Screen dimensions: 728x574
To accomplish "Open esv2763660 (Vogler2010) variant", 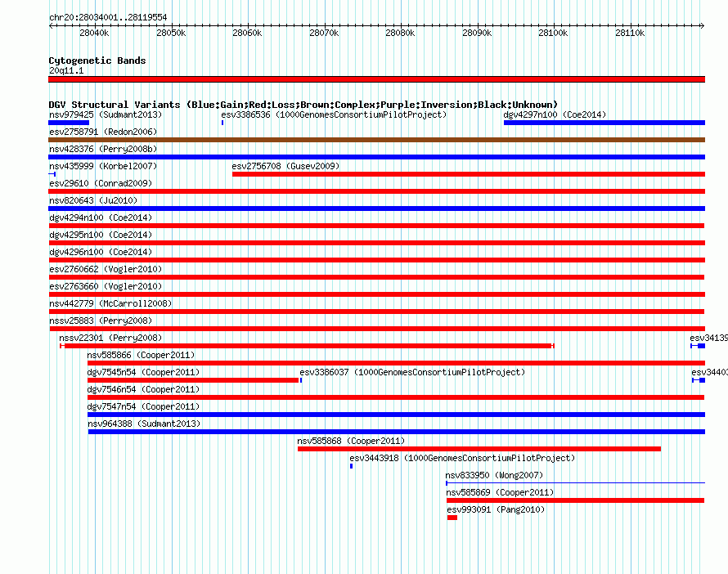I will tap(106, 286).
